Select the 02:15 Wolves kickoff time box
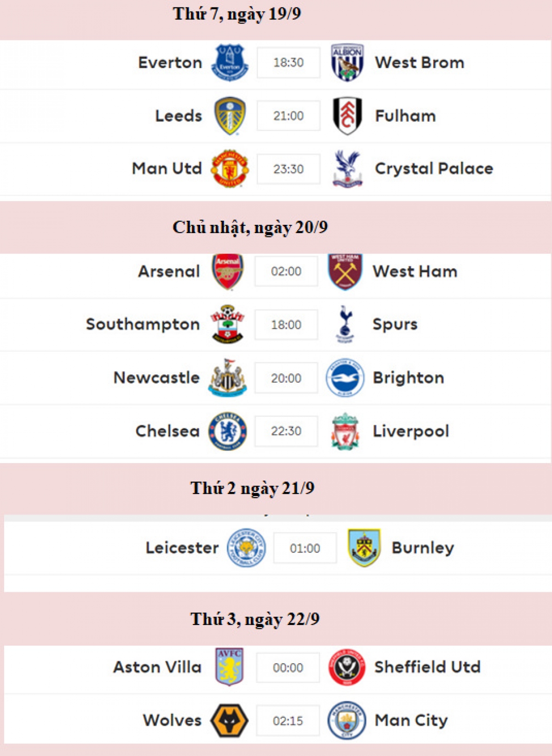 [288, 721]
